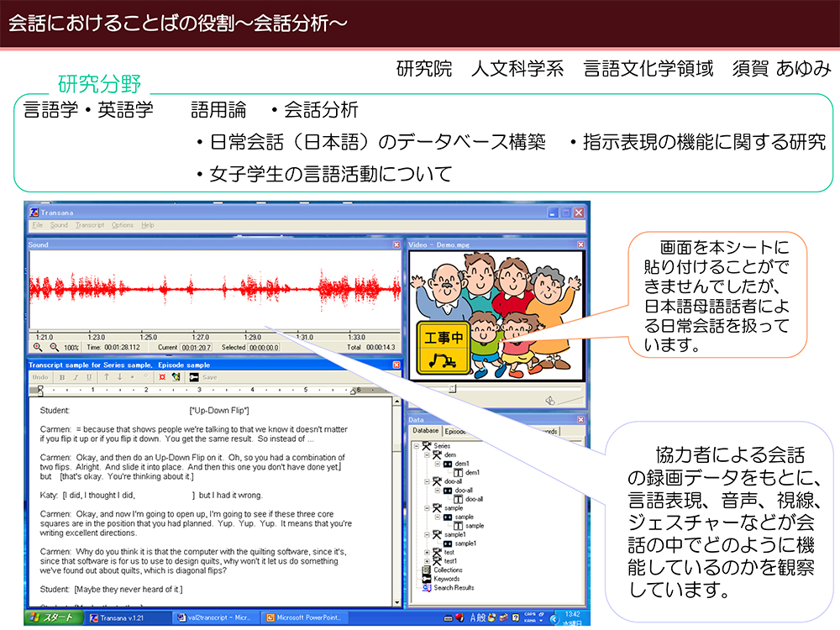Select the Series camera icon in the tree
Image resolution: width=840 pixels, height=630 pixels.
[x=427, y=446]
